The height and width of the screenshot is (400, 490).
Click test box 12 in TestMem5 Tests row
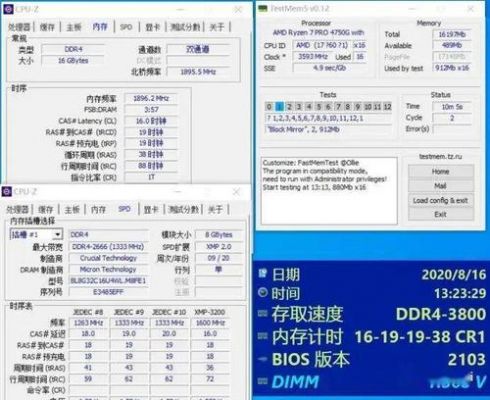click(x=387, y=107)
